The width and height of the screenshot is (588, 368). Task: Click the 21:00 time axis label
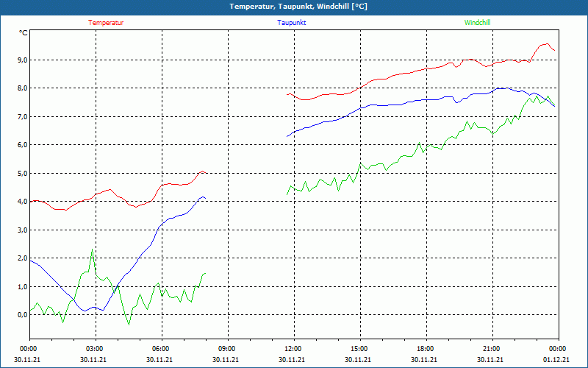click(x=491, y=349)
